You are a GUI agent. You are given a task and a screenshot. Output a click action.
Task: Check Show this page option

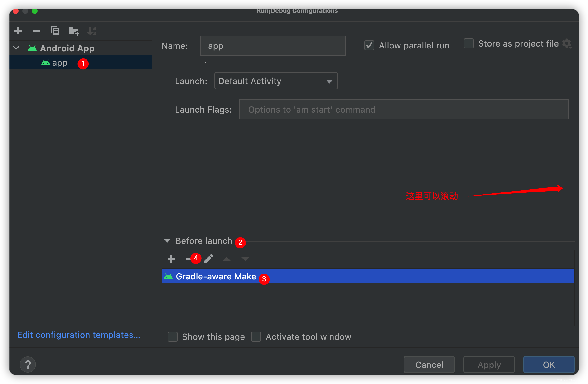pos(173,336)
